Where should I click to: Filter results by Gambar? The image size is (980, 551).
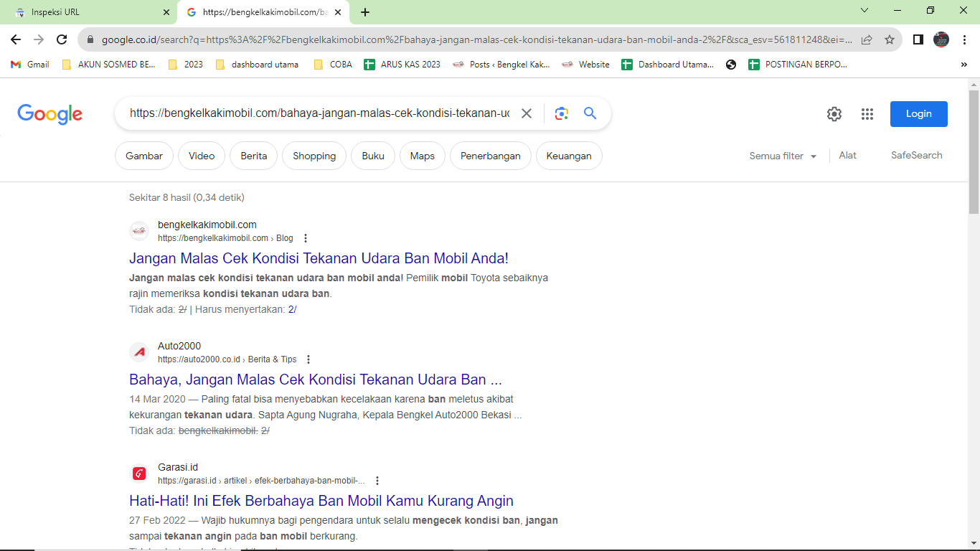pyautogui.click(x=144, y=156)
